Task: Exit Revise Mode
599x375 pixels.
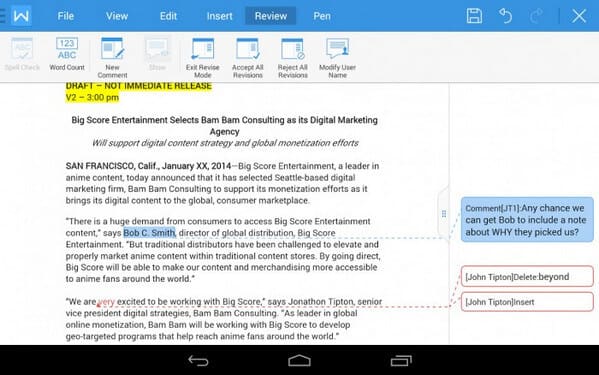Action: [x=202, y=58]
